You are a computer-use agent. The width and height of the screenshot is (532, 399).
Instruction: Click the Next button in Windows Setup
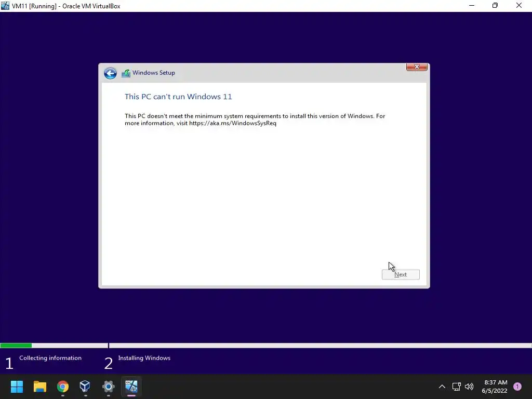click(401, 274)
